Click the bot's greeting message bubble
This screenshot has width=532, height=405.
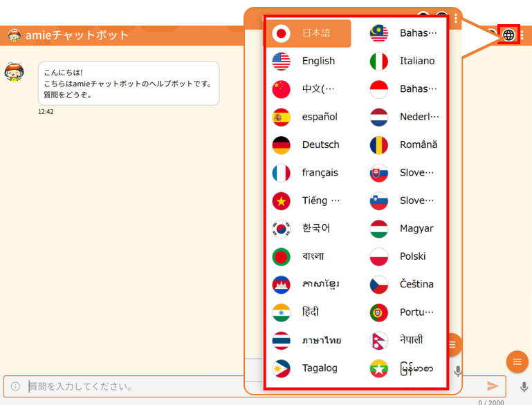[128, 83]
